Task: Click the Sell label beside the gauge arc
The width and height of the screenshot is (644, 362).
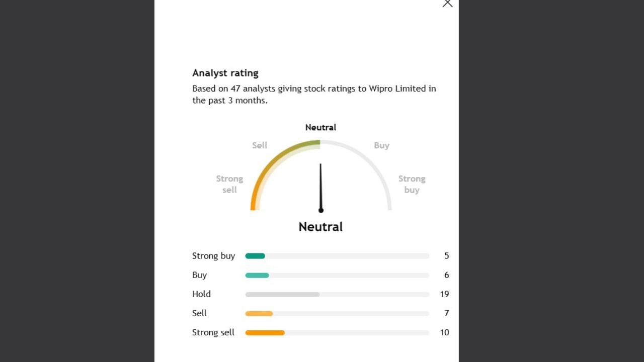Action: pyautogui.click(x=260, y=145)
